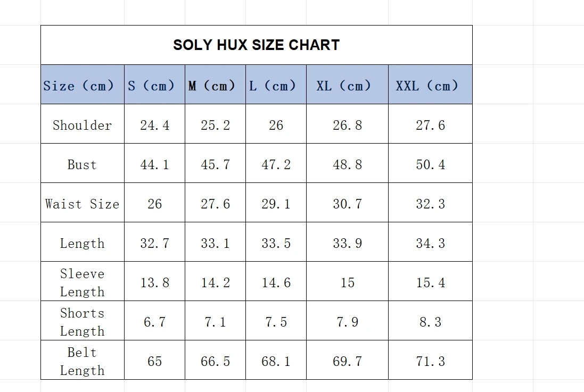Click the Shoulder row label cell
The height and width of the screenshot is (392, 584).
[82, 125]
